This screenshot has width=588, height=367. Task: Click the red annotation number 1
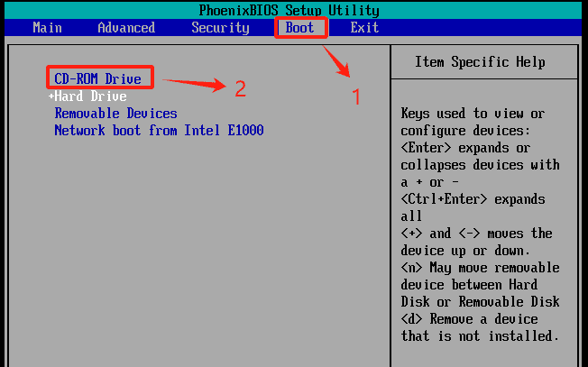[355, 96]
